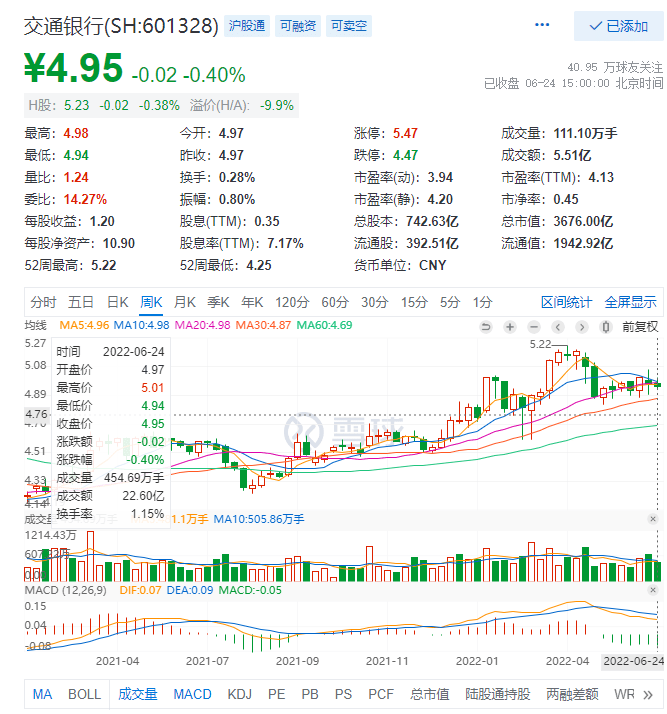This screenshot has width=667, height=714.
Task: Select the 周K weekly chart tab
Action: click(x=151, y=302)
